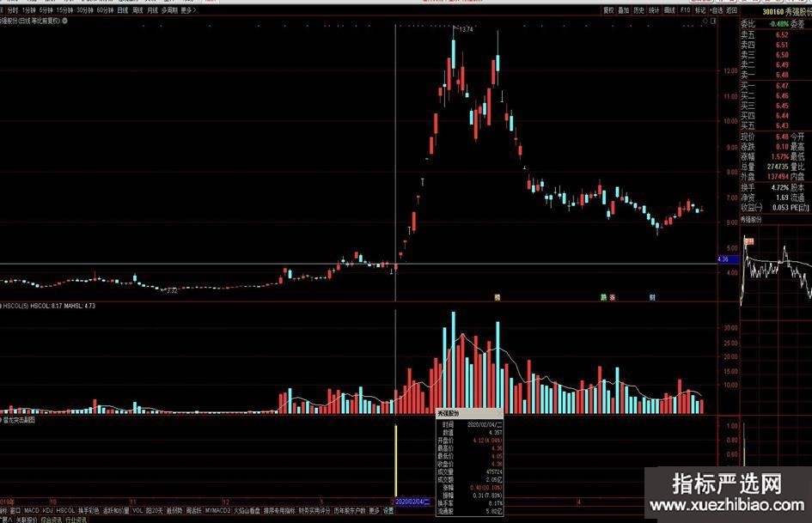
Task: Select the MYMACD2 indicator tab
Action: (217, 511)
